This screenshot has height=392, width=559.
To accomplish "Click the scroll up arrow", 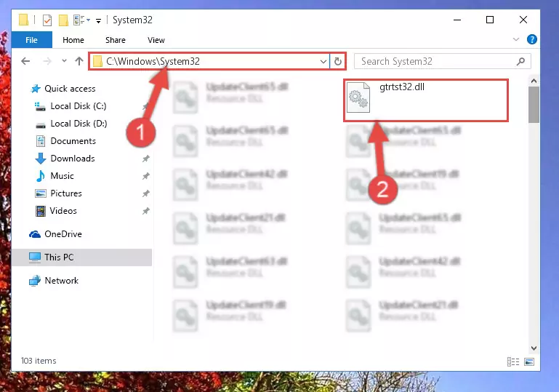I will click(534, 81).
